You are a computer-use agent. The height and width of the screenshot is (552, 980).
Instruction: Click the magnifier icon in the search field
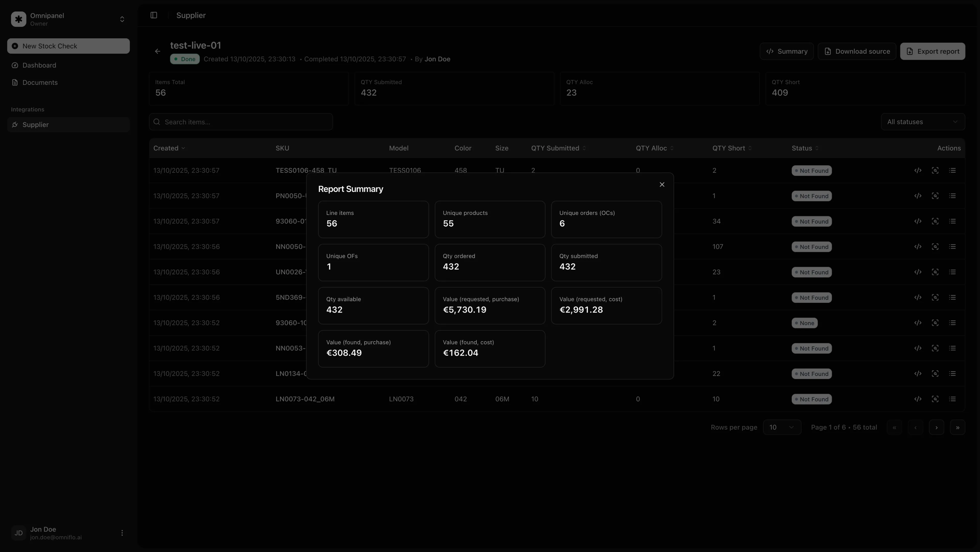tap(157, 122)
